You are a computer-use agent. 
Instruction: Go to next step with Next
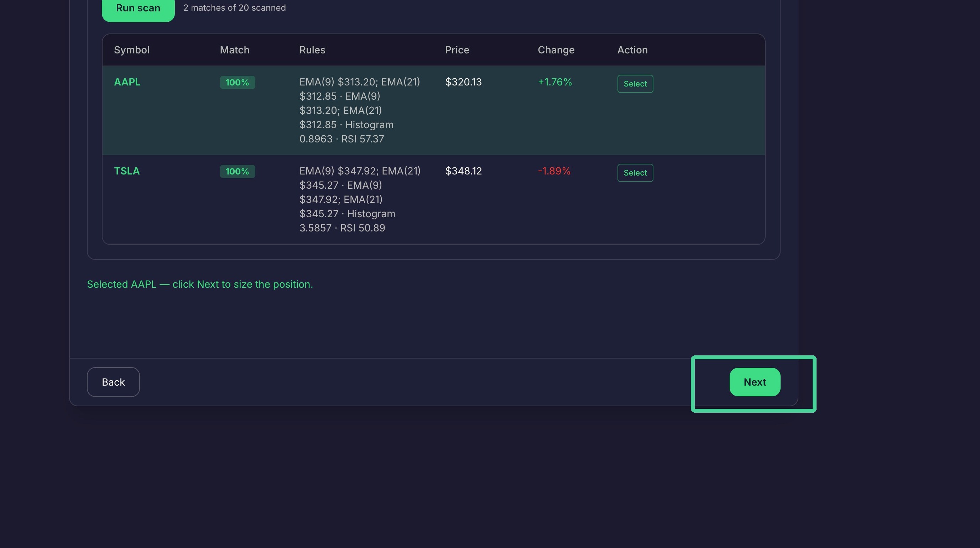tap(755, 382)
